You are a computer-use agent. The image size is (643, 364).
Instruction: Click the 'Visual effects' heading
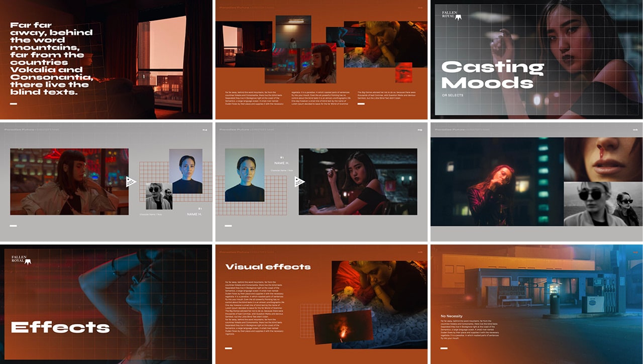(x=268, y=267)
